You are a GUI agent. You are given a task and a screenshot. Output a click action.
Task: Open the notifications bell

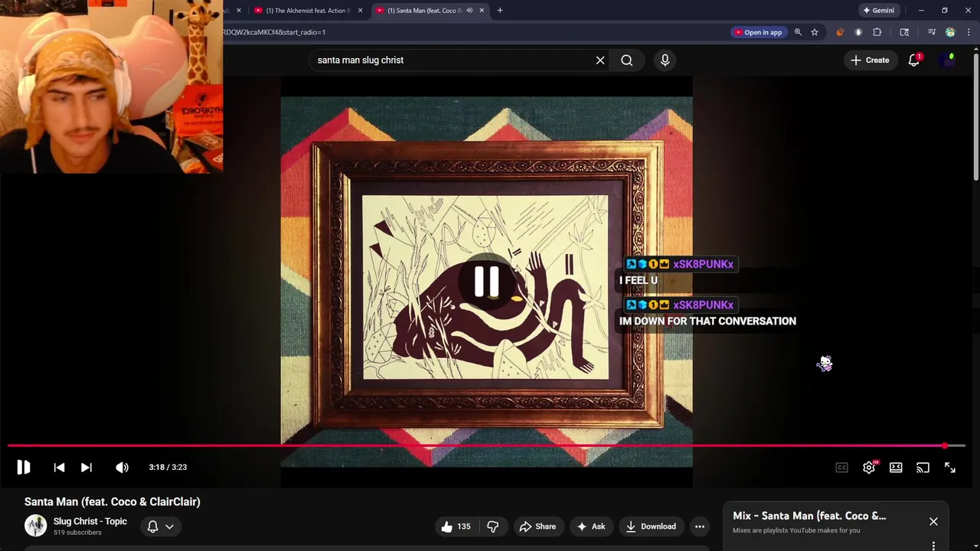(x=913, y=60)
